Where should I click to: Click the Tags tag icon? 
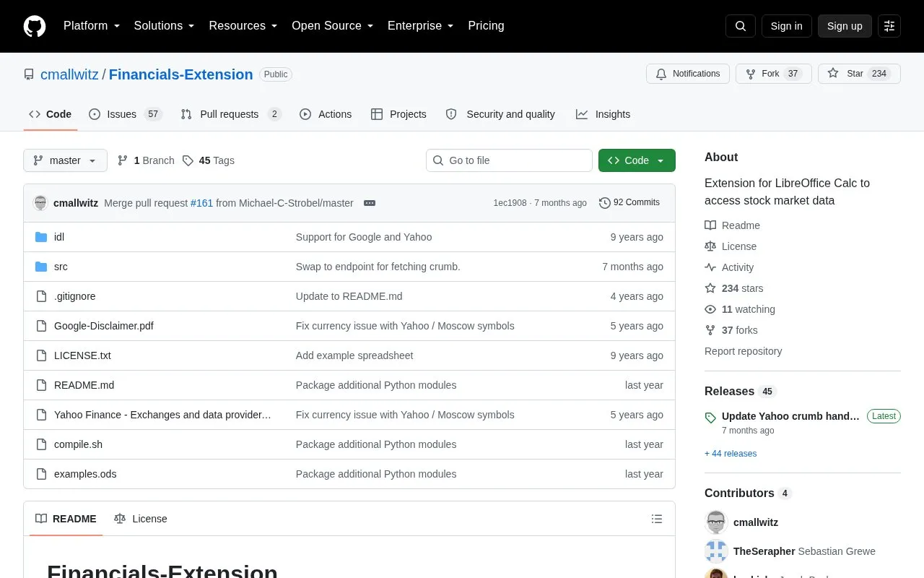(188, 160)
